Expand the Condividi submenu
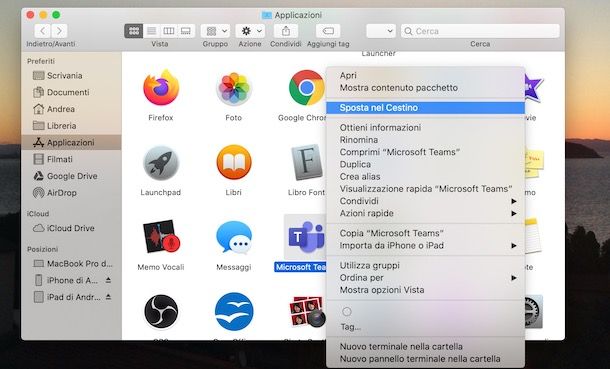 426,201
